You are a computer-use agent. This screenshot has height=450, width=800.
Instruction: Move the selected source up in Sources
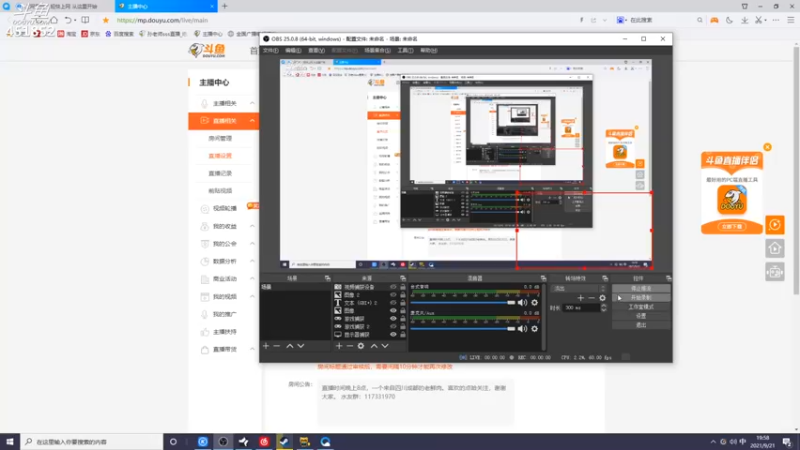click(373, 346)
